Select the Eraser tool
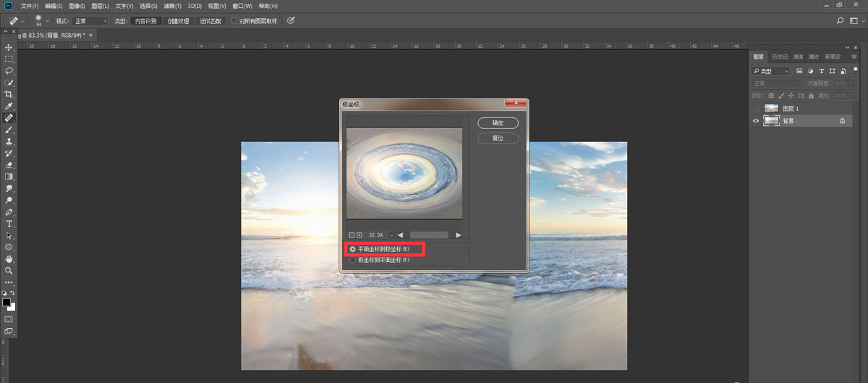The width and height of the screenshot is (868, 383). tap(9, 164)
